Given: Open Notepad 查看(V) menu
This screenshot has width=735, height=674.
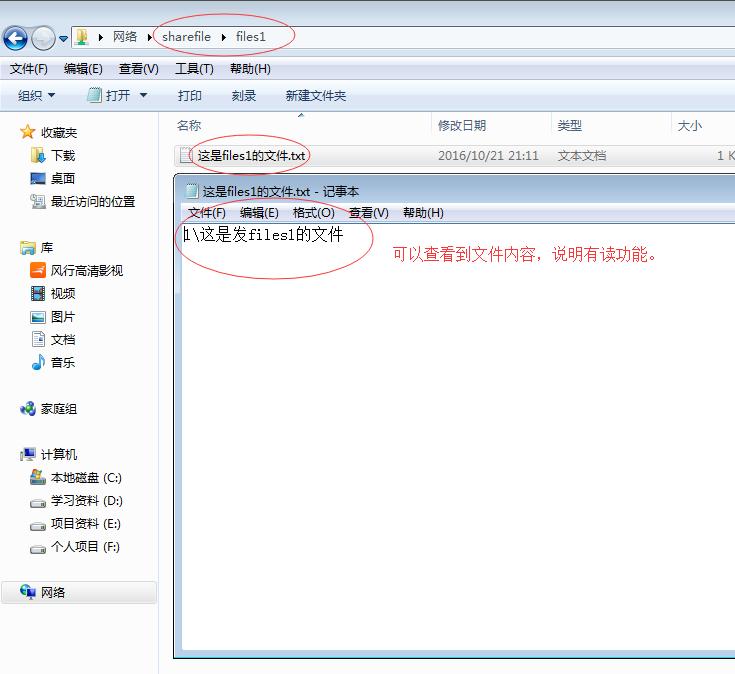Looking at the screenshot, I should click(x=369, y=213).
